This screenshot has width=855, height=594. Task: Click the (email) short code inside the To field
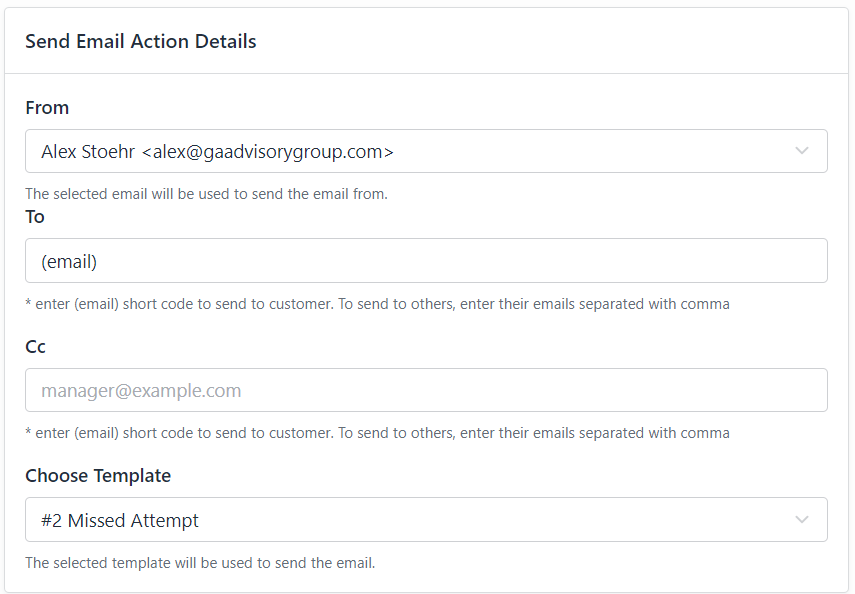point(69,262)
